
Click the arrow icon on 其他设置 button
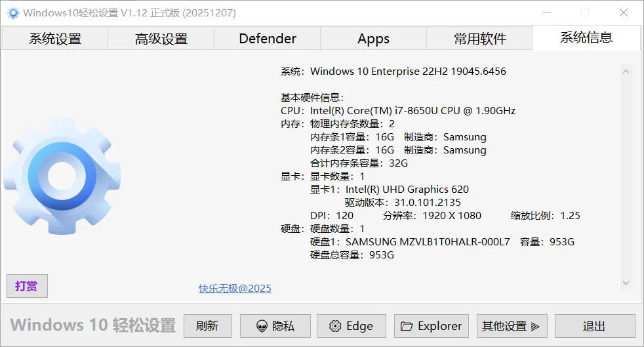click(x=534, y=327)
